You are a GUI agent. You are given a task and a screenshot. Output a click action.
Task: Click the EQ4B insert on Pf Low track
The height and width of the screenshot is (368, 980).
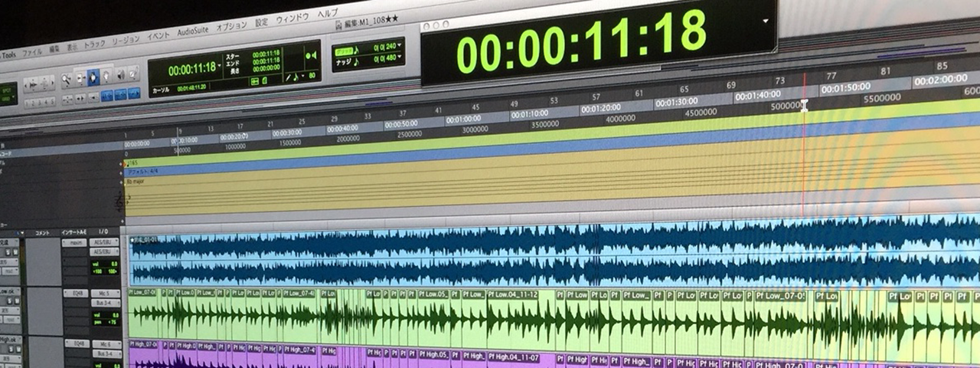[75, 293]
